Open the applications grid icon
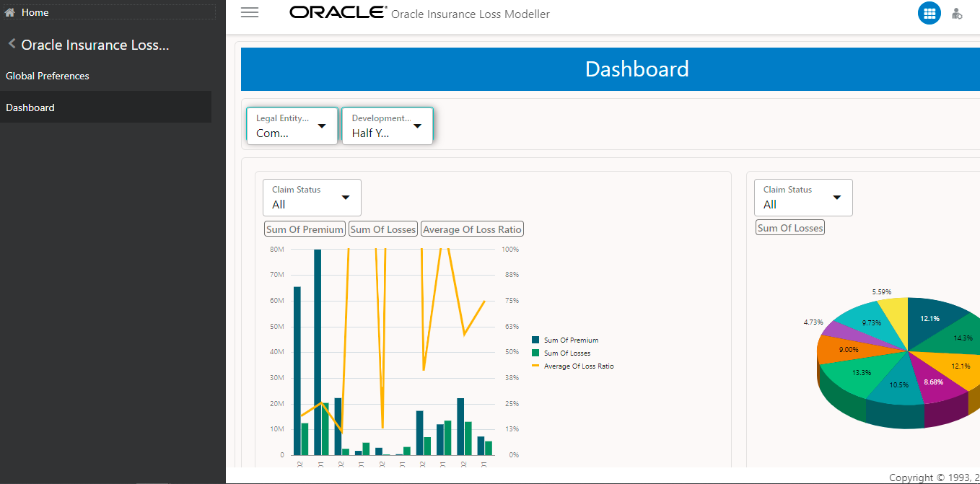The width and height of the screenshot is (980, 484). [x=929, y=13]
